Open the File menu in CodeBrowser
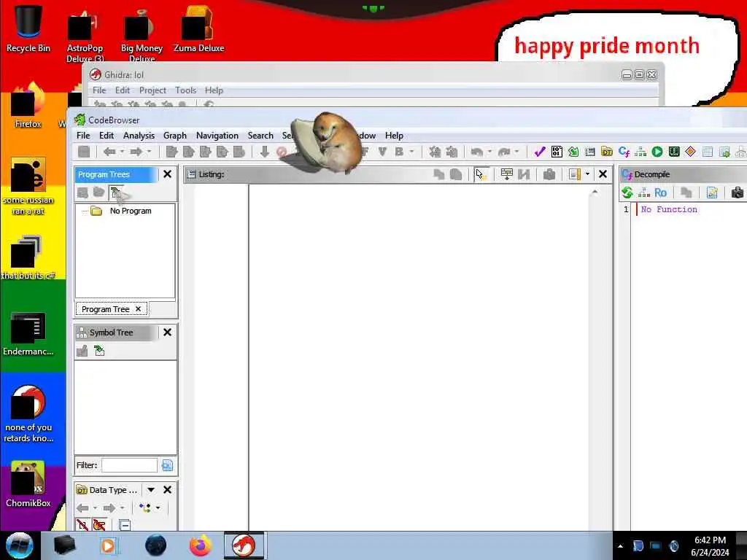747x560 pixels. coord(83,135)
